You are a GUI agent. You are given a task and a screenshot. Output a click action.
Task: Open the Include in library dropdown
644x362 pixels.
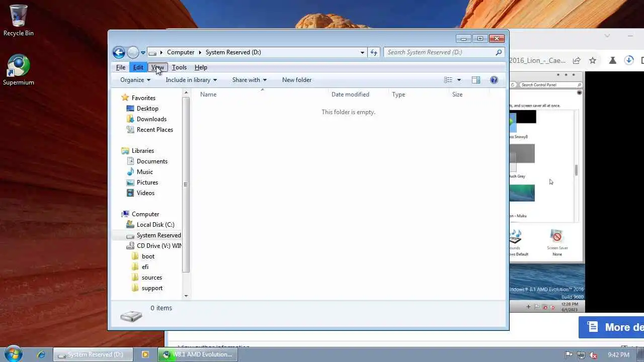click(191, 80)
